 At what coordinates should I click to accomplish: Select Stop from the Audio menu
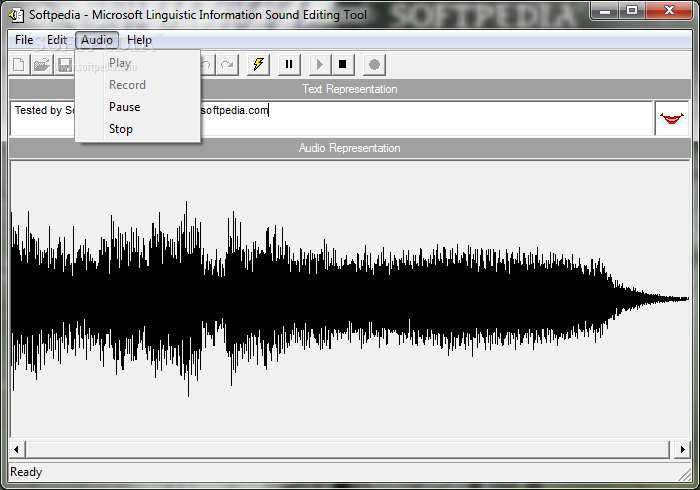(138, 129)
